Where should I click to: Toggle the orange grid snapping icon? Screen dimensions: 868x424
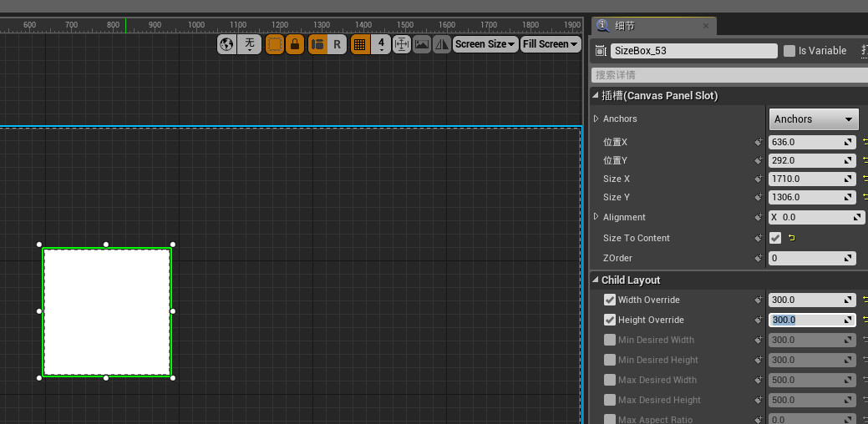pyautogui.click(x=360, y=44)
